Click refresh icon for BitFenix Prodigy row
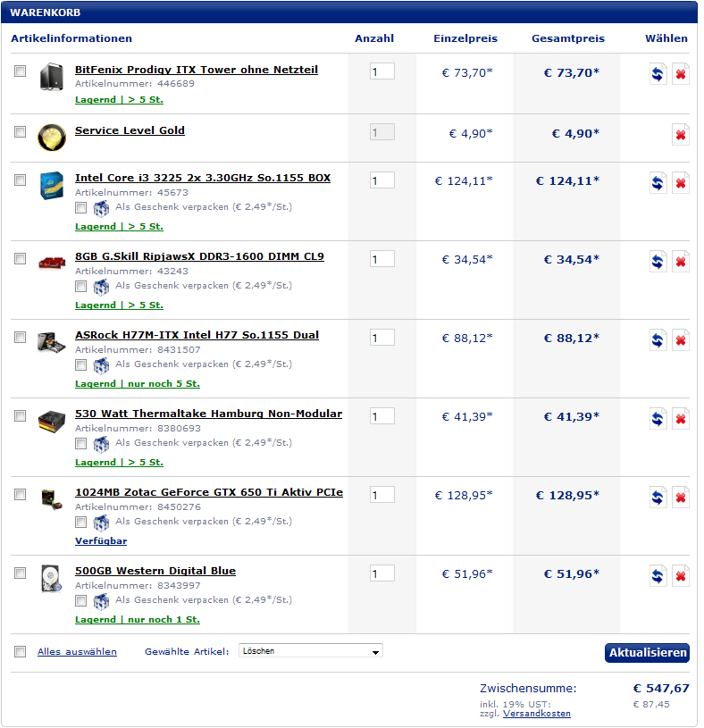Screen dimensions: 704x728 coord(658,74)
